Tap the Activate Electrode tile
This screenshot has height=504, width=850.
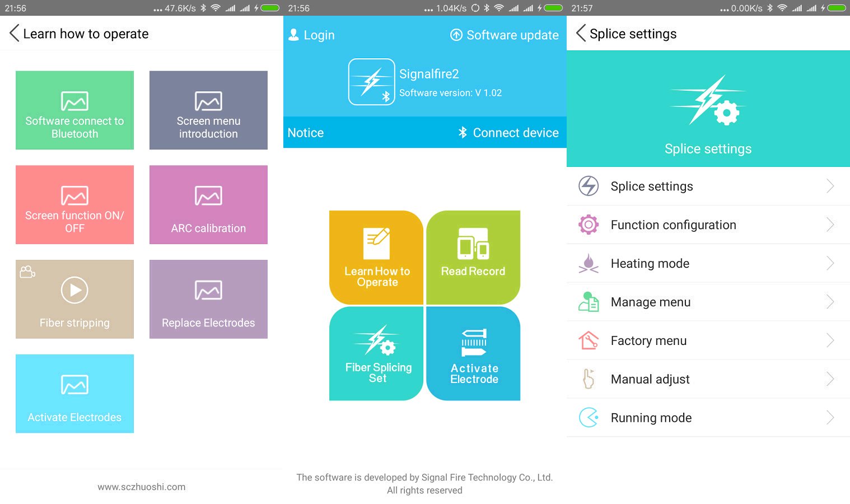(473, 353)
